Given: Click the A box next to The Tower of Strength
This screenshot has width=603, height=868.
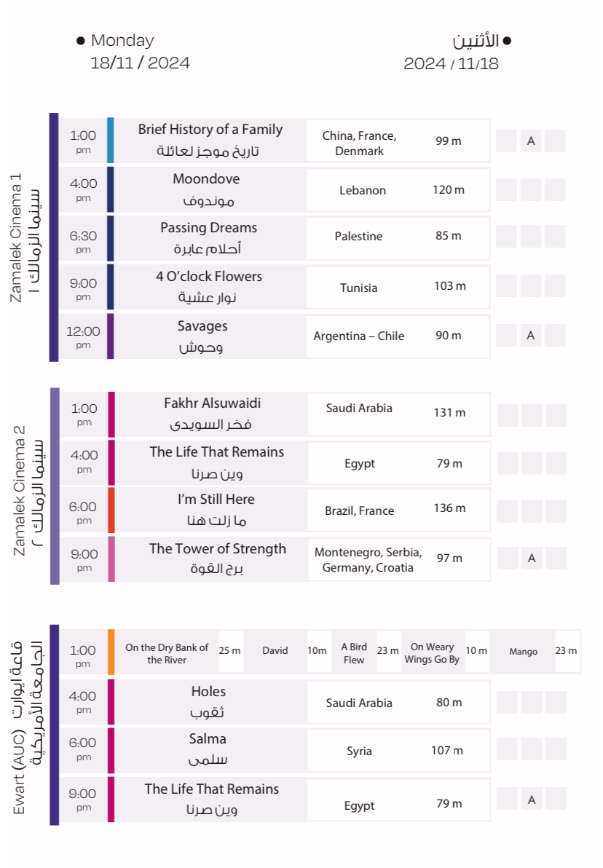Looking at the screenshot, I should click(x=531, y=559).
